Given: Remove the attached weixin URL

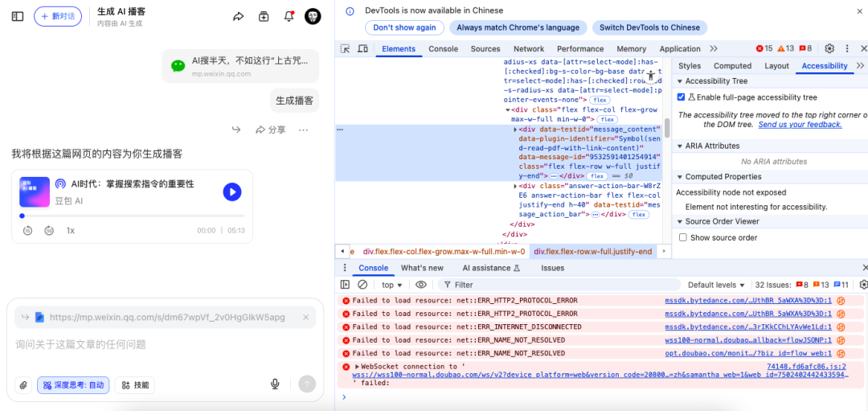Looking at the screenshot, I should click(305, 318).
